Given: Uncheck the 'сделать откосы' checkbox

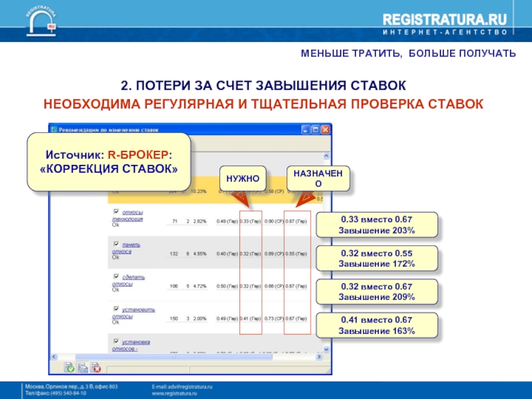Looking at the screenshot, I should [115, 277].
